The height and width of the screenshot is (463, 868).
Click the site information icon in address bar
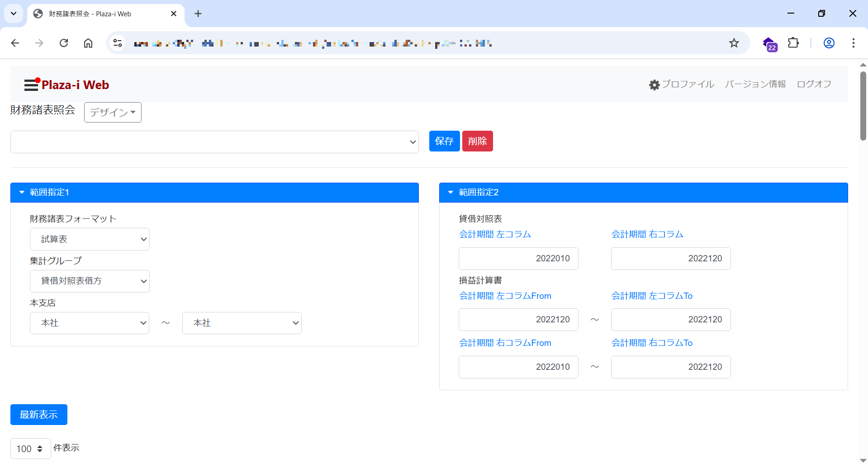(x=118, y=43)
